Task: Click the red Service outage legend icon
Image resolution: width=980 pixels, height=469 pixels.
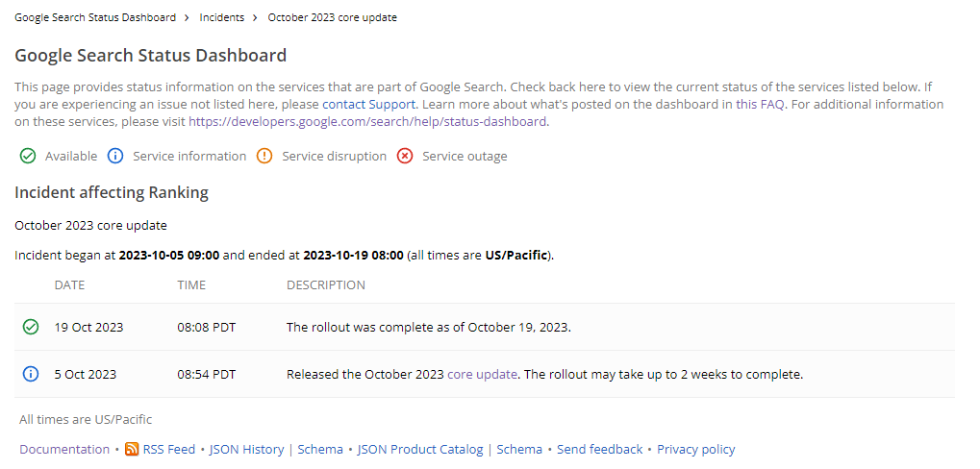Action: pyautogui.click(x=405, y=157)
